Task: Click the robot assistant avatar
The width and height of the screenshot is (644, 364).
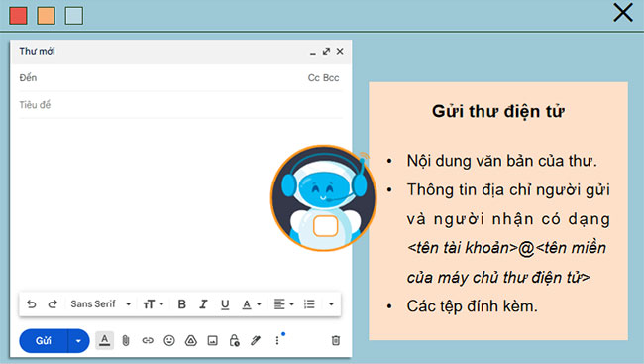Action: [x=324, y=197]
